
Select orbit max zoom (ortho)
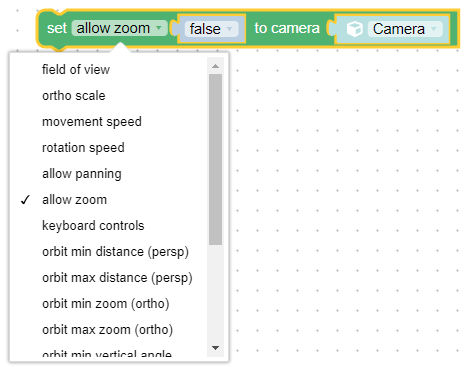pyautogui.click(x=109, y=330)
